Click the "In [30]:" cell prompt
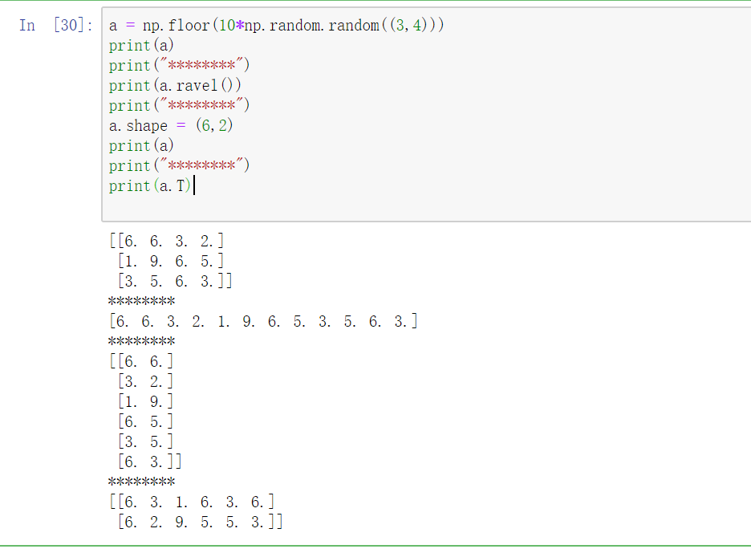This screenshot has width=751, height=549. 56,25
